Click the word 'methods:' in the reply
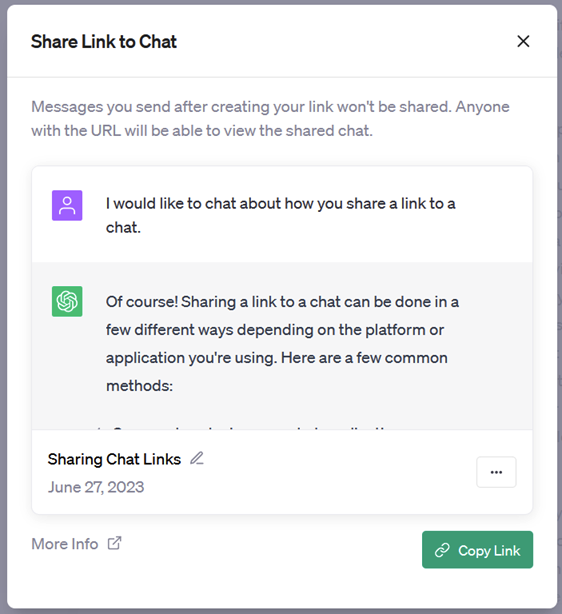 pyautogui.click(x=139, y=386)
